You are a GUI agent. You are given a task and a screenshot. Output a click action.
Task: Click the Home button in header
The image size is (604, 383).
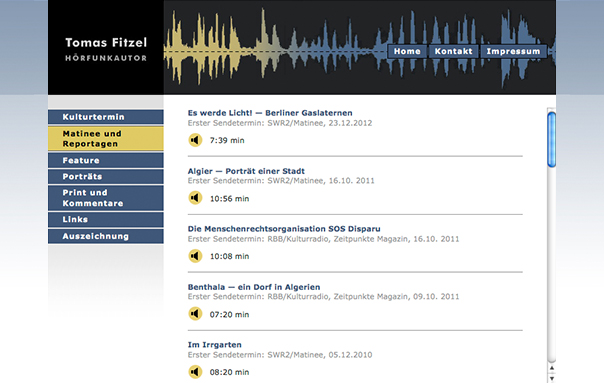coord(407,51)
